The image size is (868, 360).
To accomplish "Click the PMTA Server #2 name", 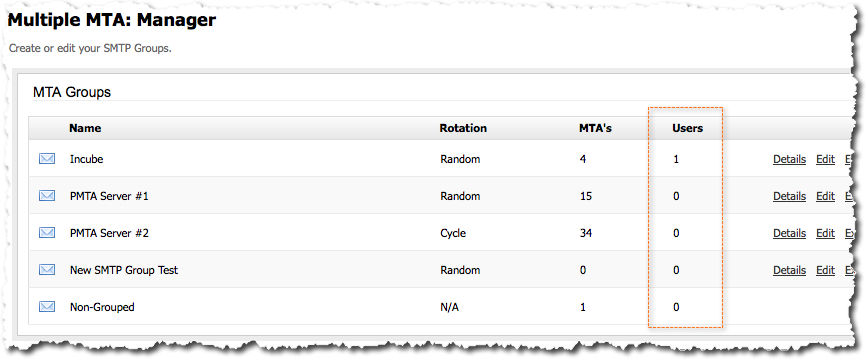I will (109, 233).
